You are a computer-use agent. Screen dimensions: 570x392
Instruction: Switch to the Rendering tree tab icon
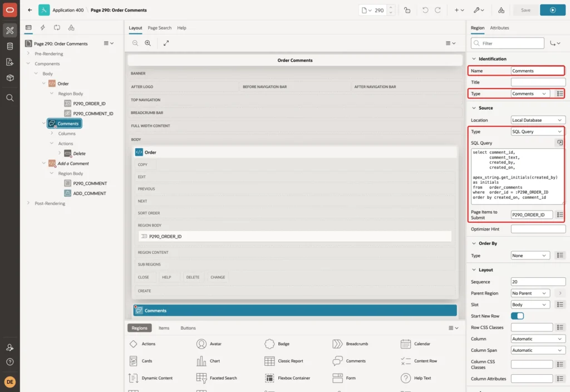click(28, 28)
